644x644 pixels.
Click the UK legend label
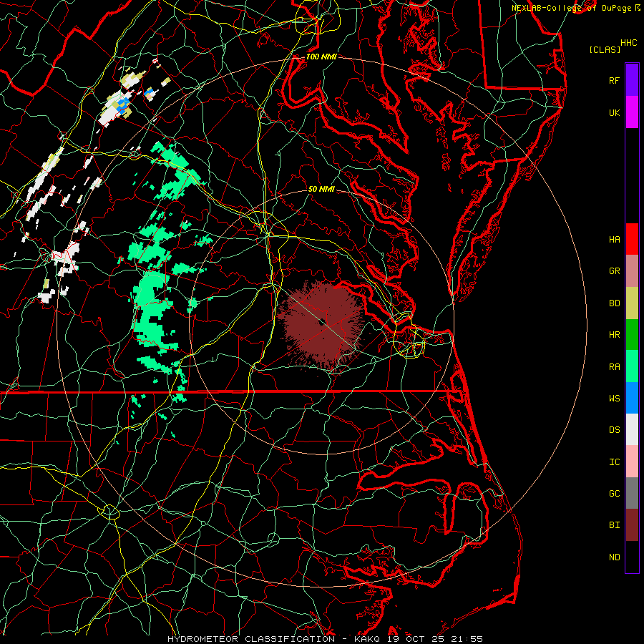[x=614, y=113]
